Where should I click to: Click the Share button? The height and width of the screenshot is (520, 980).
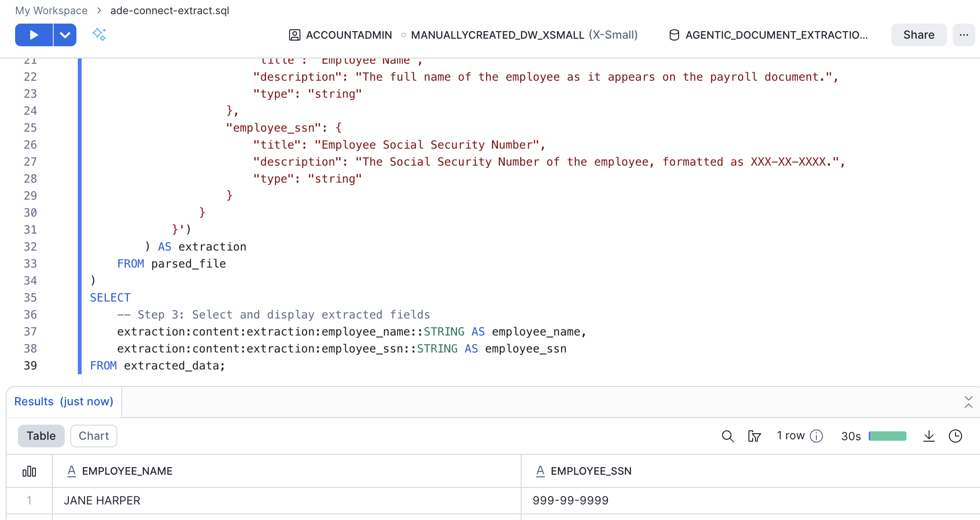pyautogui.click(x=918, y=35)
